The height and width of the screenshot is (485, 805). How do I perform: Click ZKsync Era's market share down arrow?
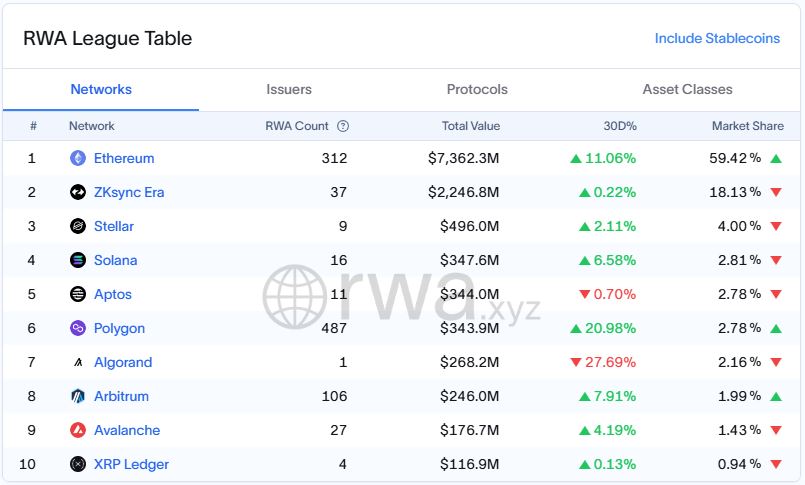tap(776, 192)
